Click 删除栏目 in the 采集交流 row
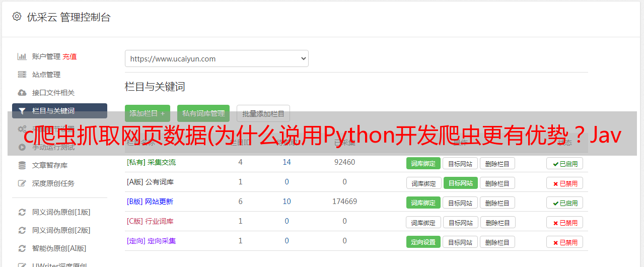 [x=497, y=163]
